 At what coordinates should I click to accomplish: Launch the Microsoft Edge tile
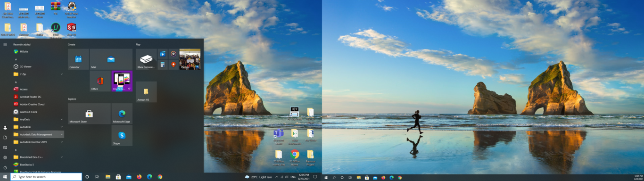[122, 114]
